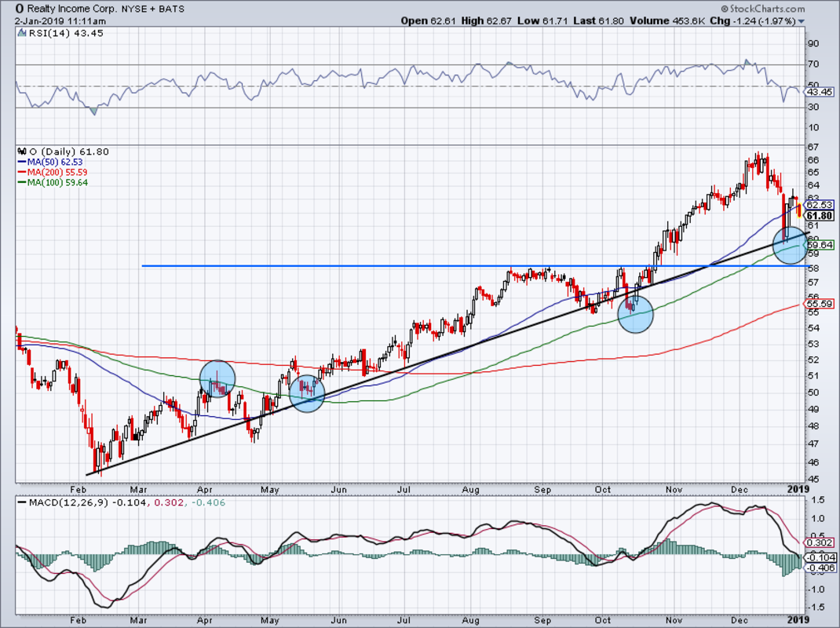Click the 43.45 RSI value tag on axis
The height and width of the screenshot is (628, 840).
820,92
